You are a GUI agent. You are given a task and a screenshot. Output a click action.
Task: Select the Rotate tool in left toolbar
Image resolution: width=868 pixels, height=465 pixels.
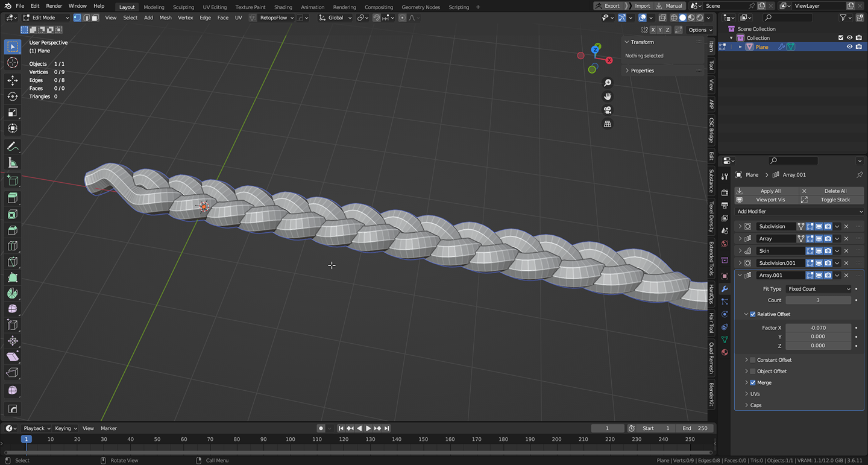(x=13, y=96)
